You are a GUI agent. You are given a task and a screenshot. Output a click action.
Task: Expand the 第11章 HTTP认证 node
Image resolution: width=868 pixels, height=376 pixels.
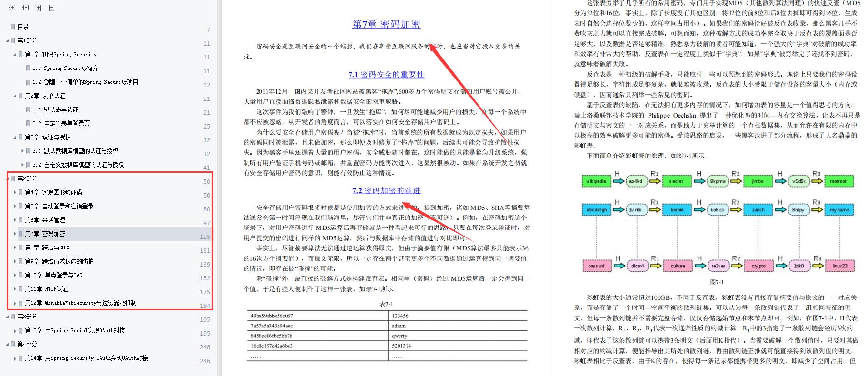pyautogui.click(x=15, y=289)
